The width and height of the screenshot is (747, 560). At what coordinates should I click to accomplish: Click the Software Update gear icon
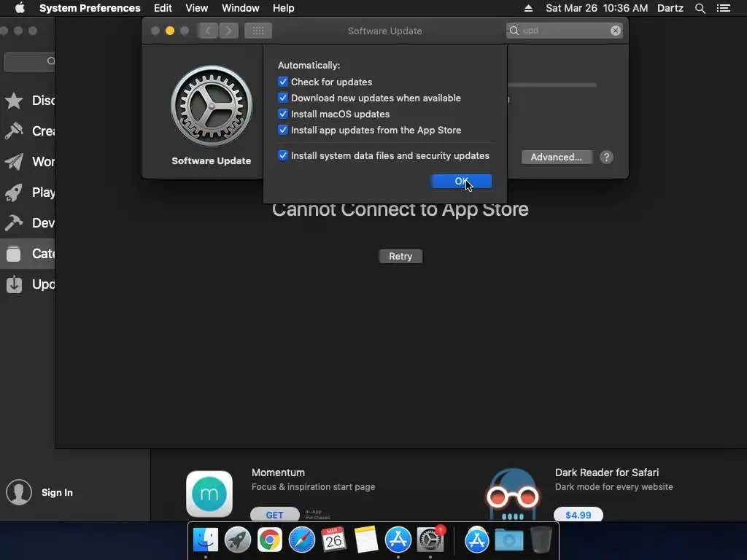pyautogui.click(x=212, y=106)
